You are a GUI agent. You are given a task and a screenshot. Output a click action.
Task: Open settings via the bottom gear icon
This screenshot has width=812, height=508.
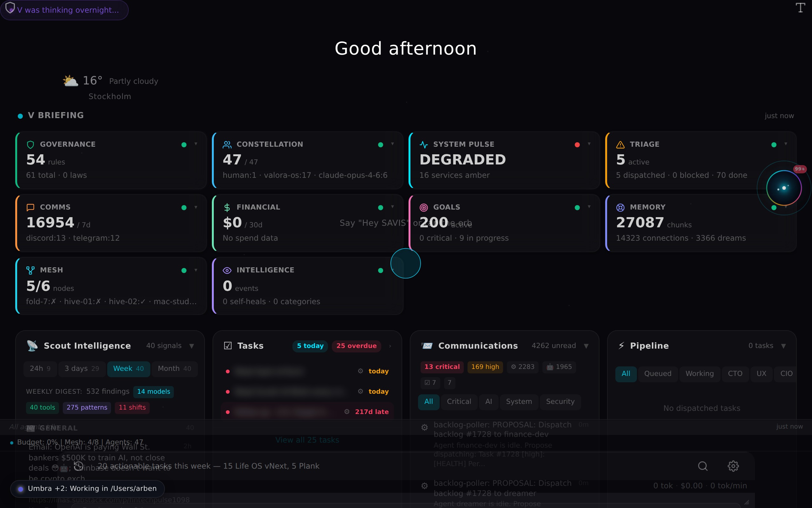point(733,466)
